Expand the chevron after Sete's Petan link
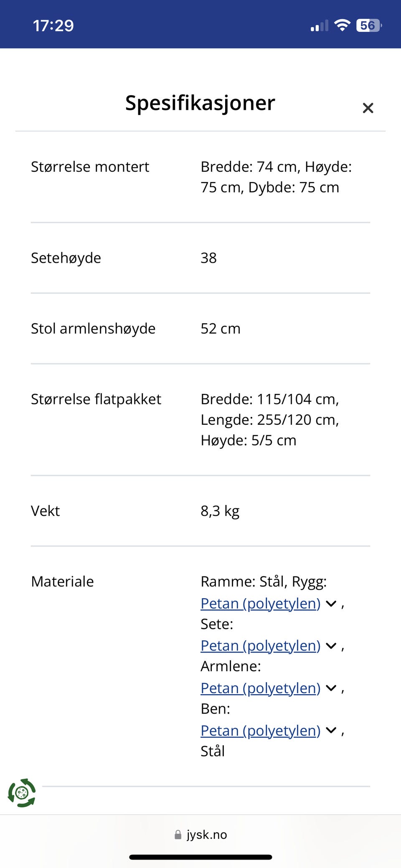Screen dimensions: 401x868 (331, 646)
